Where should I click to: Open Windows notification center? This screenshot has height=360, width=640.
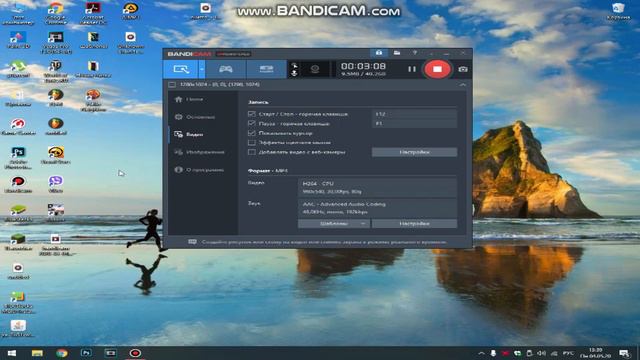coord(624,353)
